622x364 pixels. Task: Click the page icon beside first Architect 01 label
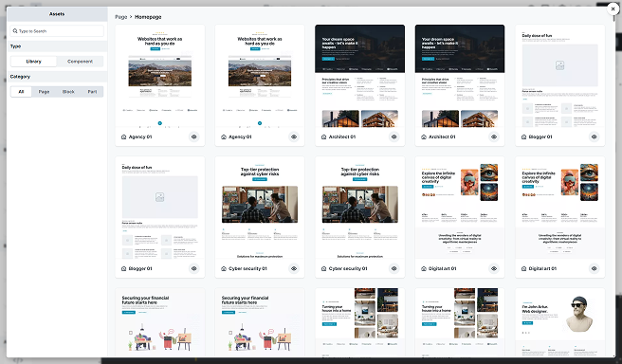tap(323, 136)
